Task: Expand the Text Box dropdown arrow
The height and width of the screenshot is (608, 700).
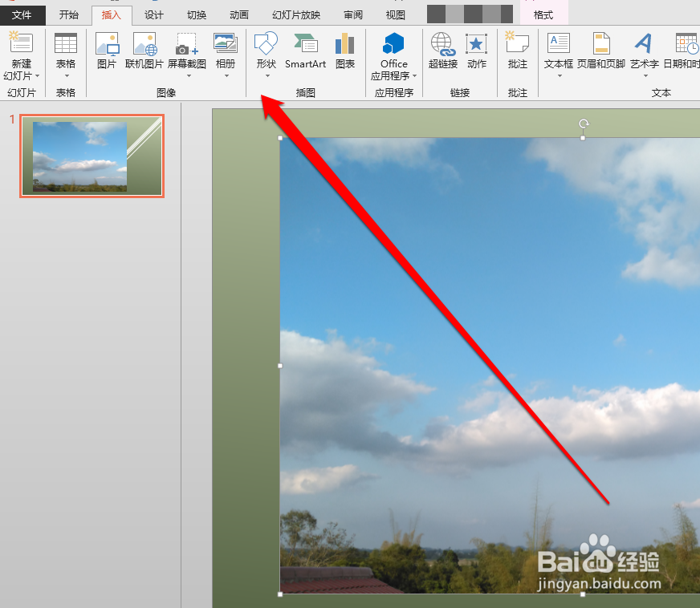Action: 560,76
